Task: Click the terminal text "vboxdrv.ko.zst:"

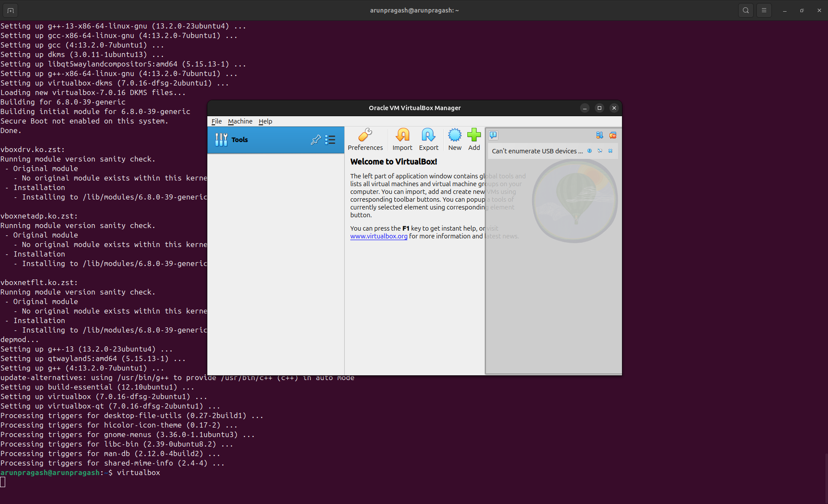Action: click(32, 149)
